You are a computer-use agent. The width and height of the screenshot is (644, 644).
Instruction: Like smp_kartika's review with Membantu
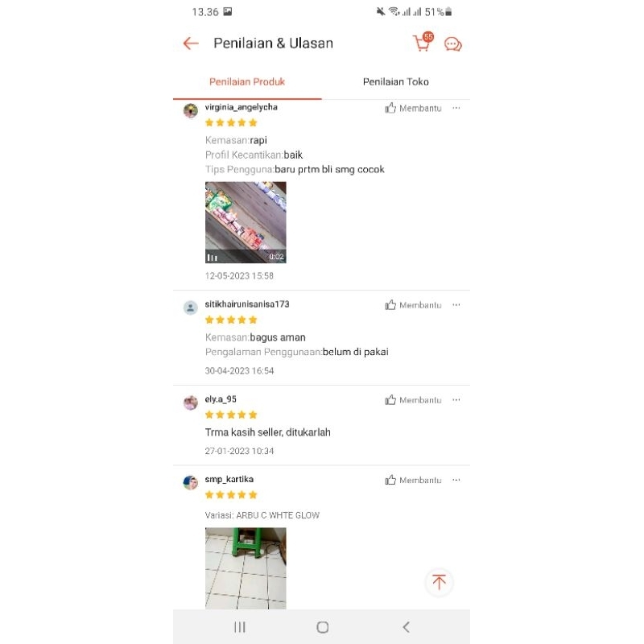coord(413,480)
